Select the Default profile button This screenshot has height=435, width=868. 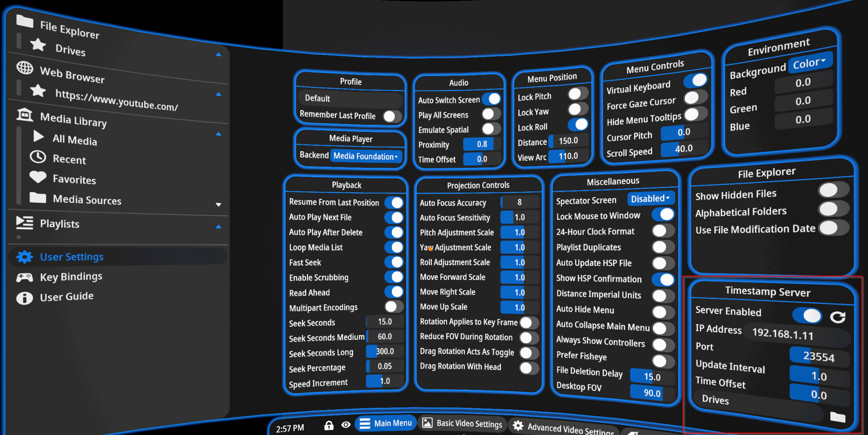point(350,98)
